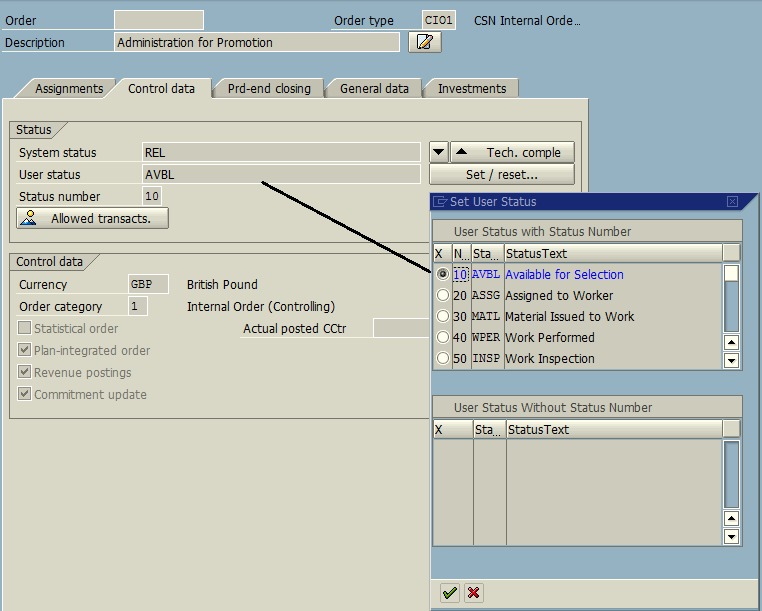Viewport: 762px width, 611px height.
Task: Click the Allowed transacts. button
Action: point(92,218)
